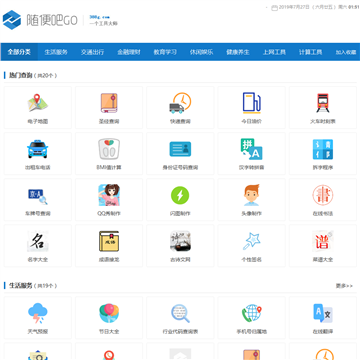Open the industry code magnifier icon

tap(180, 313)
